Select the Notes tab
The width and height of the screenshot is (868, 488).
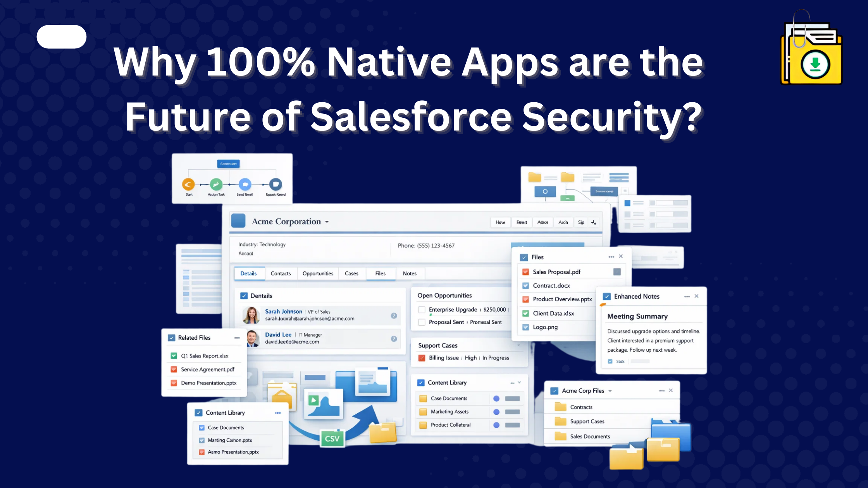[x=410, y=273]
